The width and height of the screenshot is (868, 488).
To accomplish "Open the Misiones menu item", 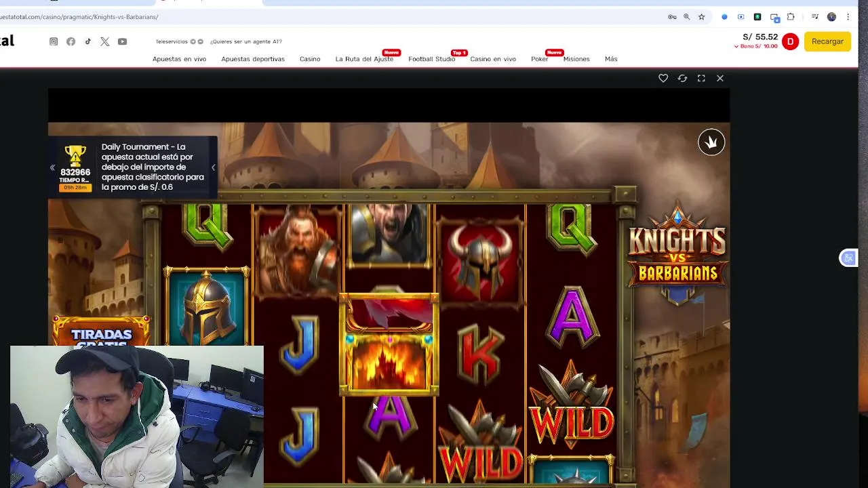I will pos(576,59).
